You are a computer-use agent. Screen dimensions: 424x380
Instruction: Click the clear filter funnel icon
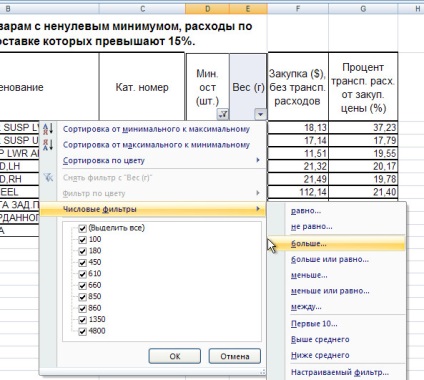48,177
